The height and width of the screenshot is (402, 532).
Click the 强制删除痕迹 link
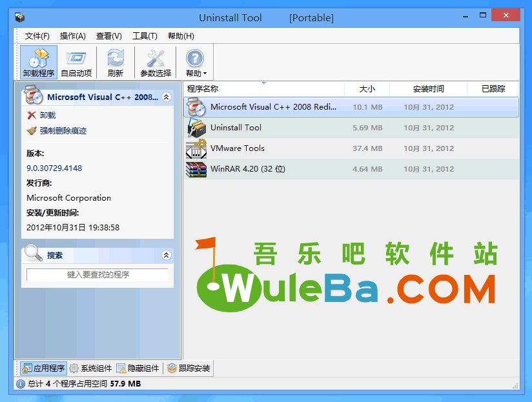pos(63,131)
